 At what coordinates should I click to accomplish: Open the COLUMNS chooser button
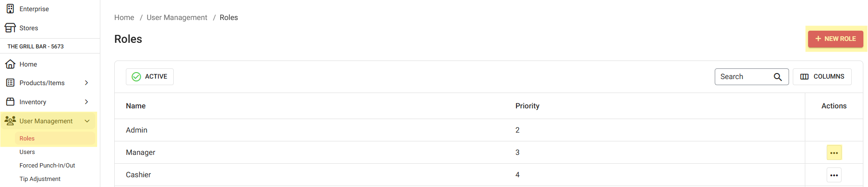point(822,77)
